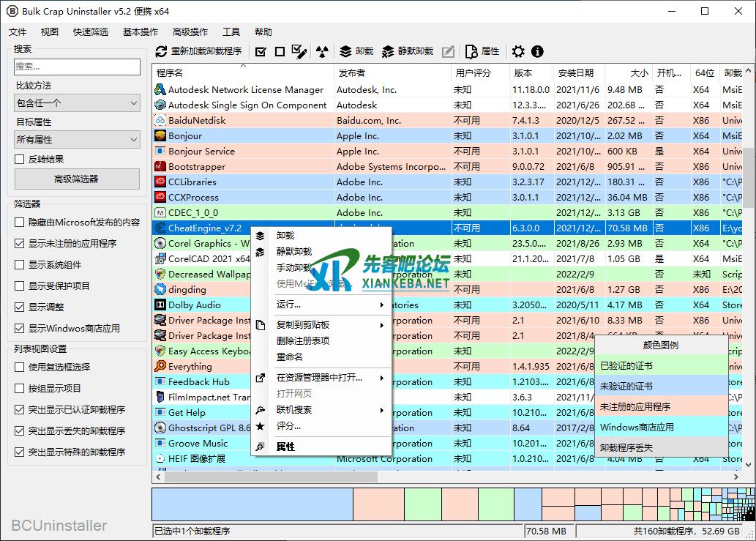Open the 目标属性 dropdown showing 所有属性
The width and height of the screenshot is (756, 541).
tap(77, 139)
